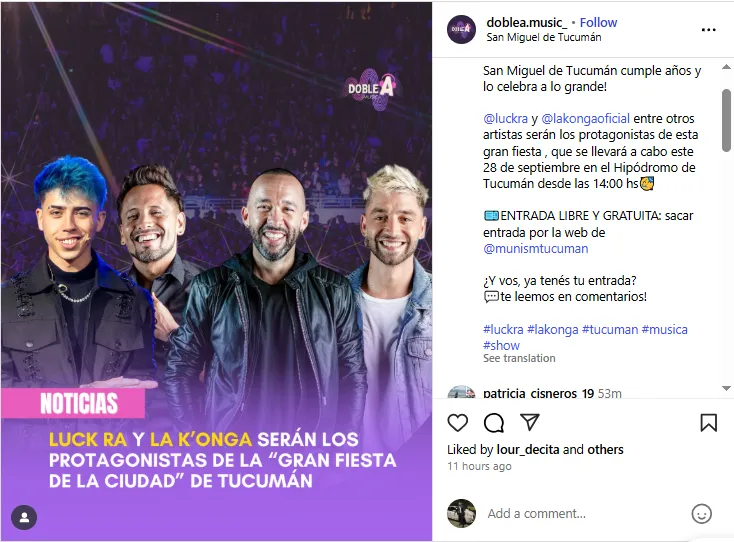Open the @lakongaoficial mention link
Screen dimensions: 734x542
(x=585, y=118)
